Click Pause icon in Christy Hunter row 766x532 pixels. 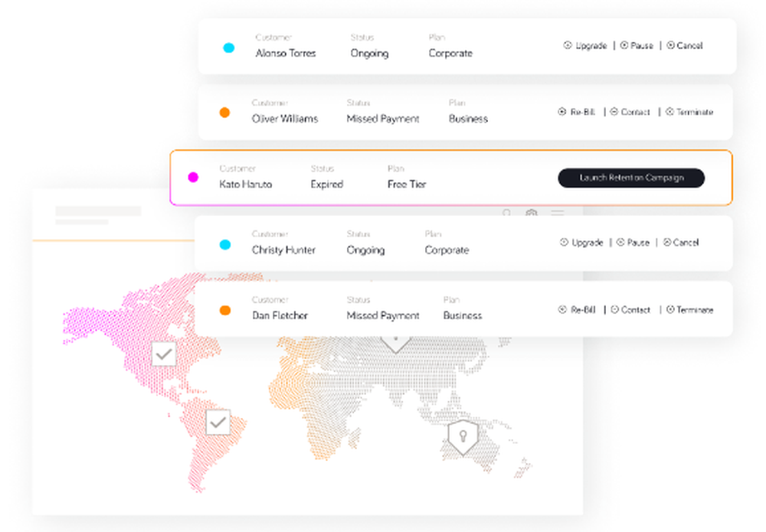click(x=620, y=243)
